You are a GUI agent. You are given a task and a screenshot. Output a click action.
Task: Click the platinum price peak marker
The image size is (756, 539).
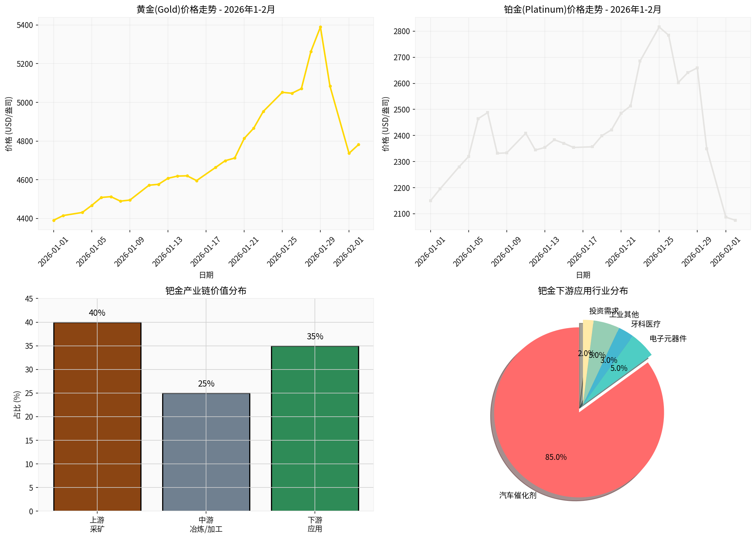click(659, 27)
